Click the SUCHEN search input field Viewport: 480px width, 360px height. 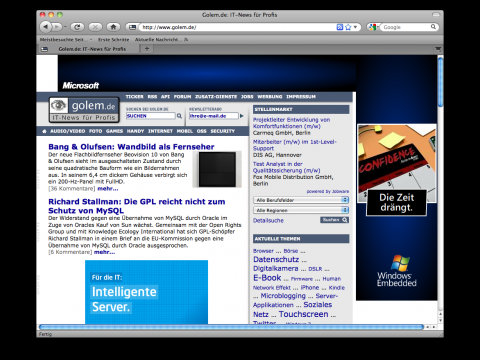pos(151,116)
